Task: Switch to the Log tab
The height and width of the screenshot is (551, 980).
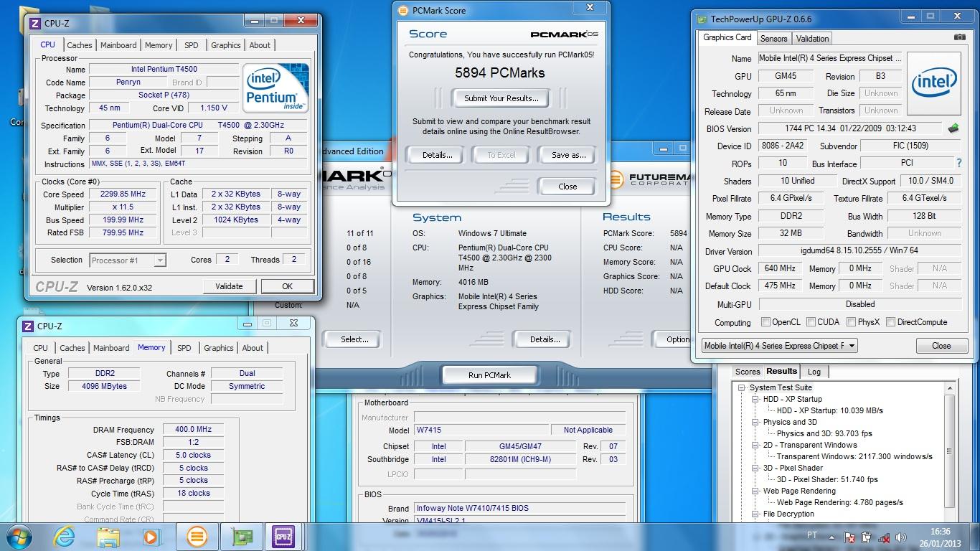Action: 814,372
